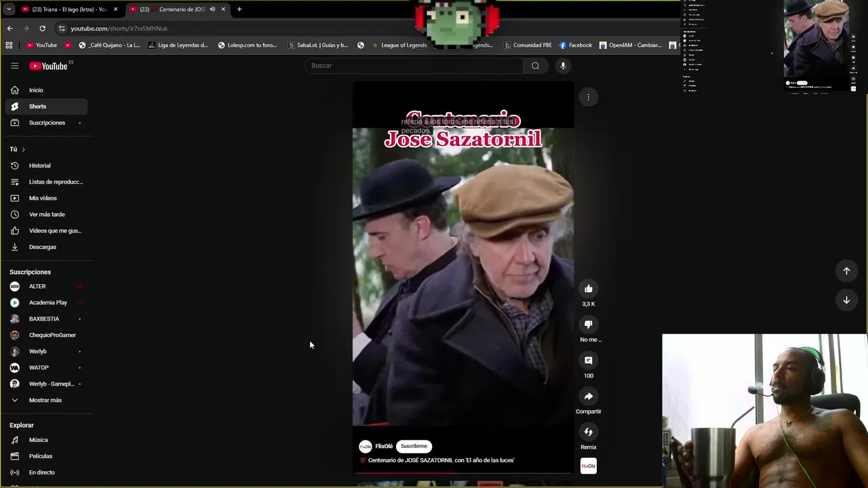Open Vídeos que me gustan
Image resolution: width=868 pixels, height=488 pixels.
coord(46,230)
